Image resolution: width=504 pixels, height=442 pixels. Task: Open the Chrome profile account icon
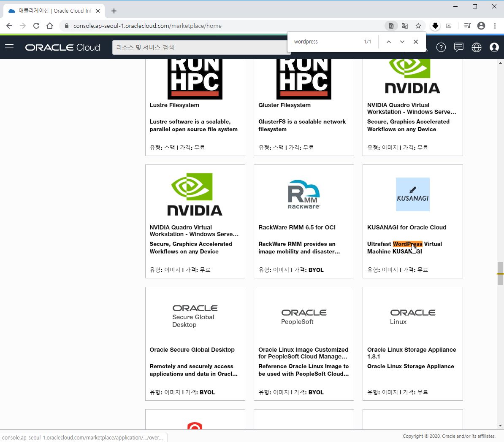481,26
